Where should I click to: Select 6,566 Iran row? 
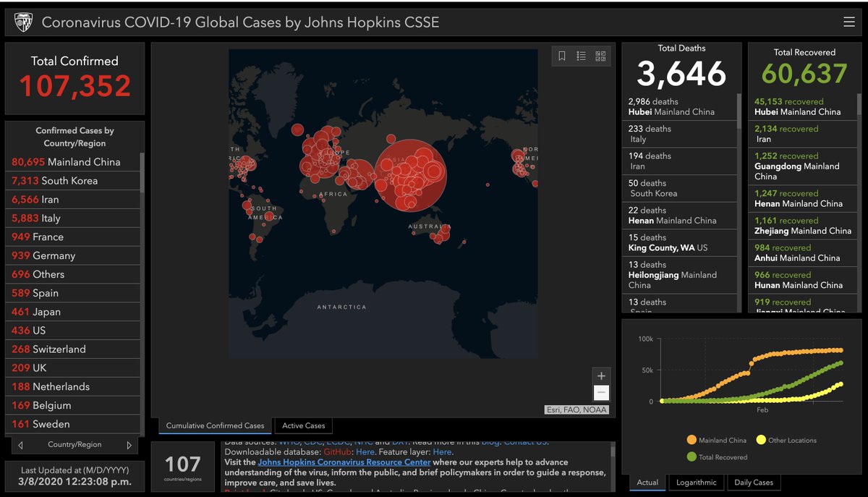click(73, 200)
